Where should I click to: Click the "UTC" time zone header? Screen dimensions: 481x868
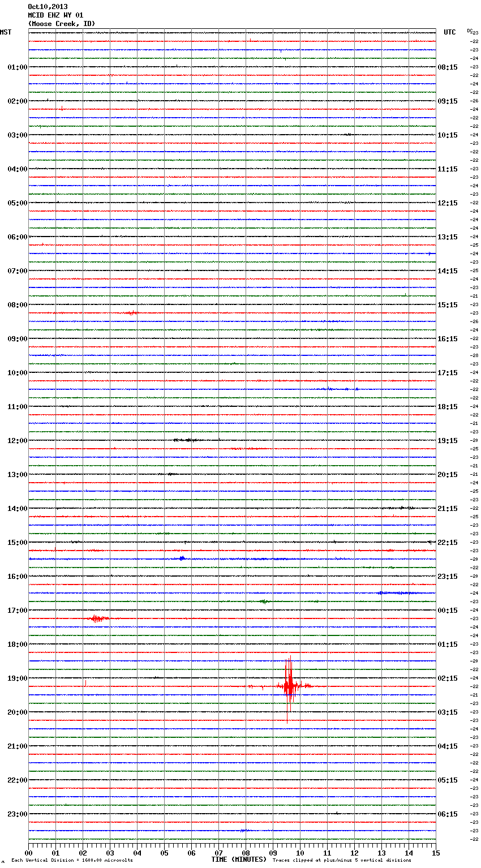tap(450, 32)
